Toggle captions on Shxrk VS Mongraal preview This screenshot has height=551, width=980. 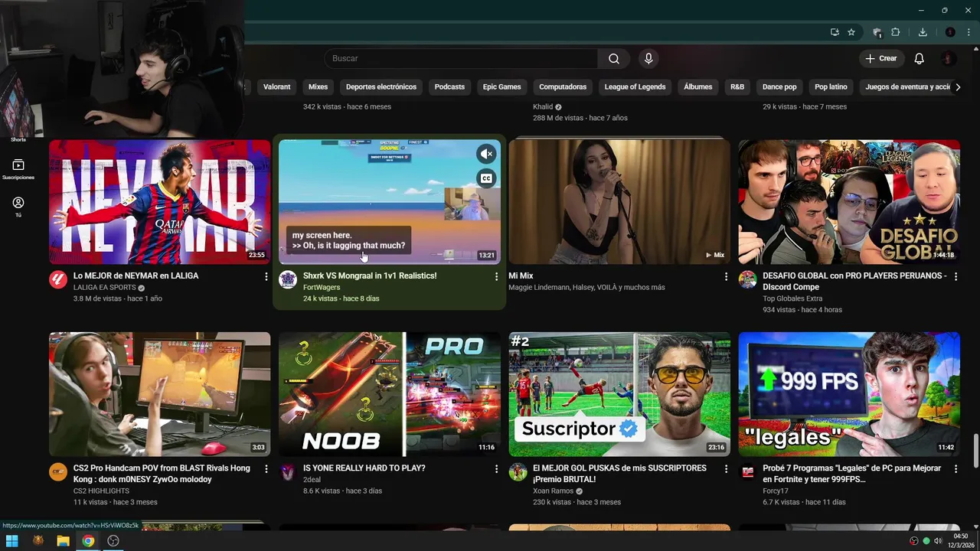[486, 178]
